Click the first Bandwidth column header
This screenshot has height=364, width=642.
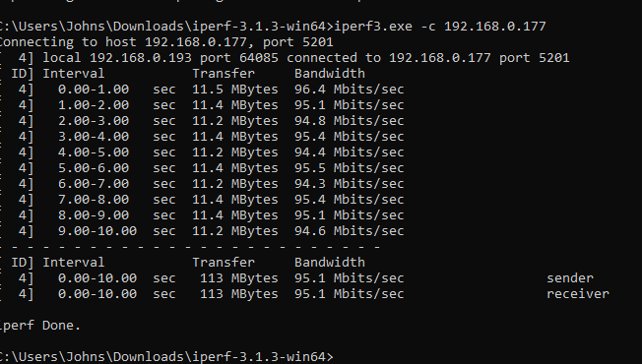point(330,74)
